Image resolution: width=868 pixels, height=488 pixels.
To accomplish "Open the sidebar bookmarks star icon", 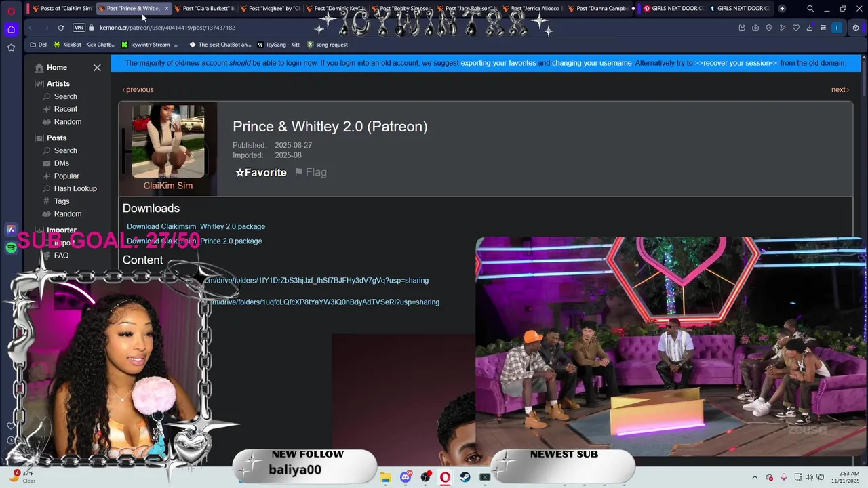I will 11,47.
